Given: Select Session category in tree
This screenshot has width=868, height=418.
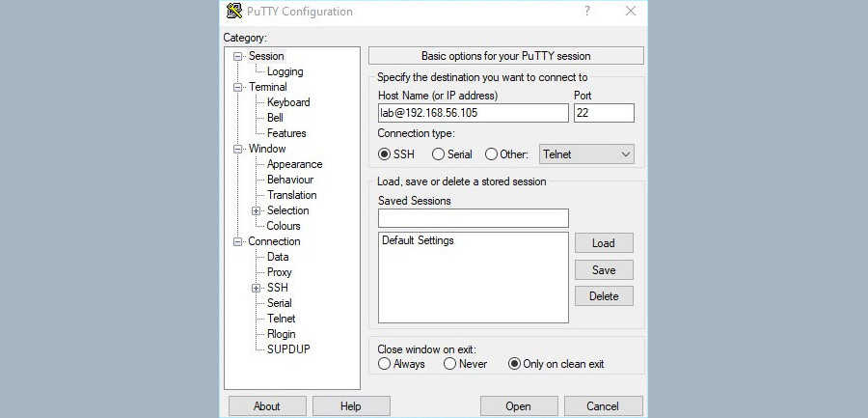Looking at the screenshot, I should tap(266, 56).
